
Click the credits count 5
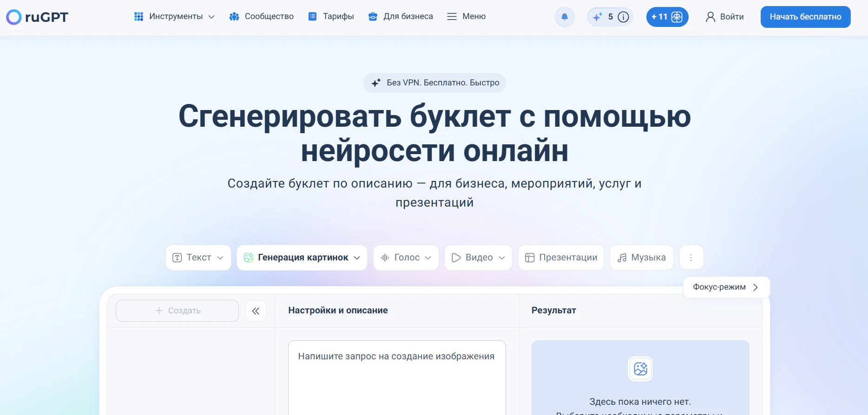(x=611, y=17)
